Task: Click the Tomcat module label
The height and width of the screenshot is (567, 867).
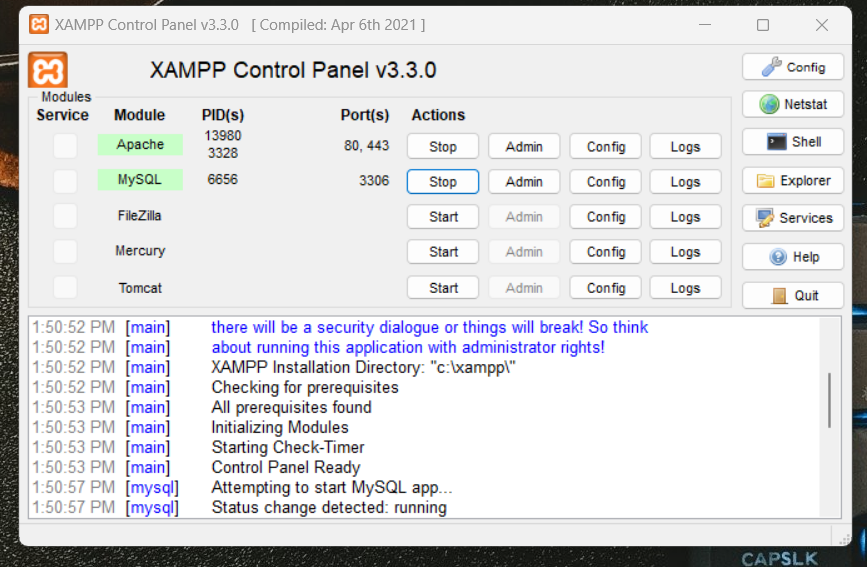Action: [x=140, y=288]
